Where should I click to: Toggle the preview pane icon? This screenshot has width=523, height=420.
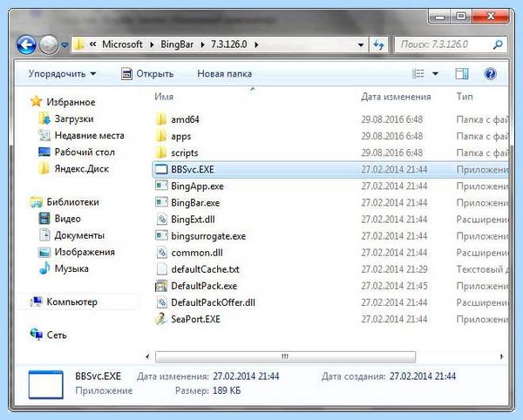[x=462, y=74]
